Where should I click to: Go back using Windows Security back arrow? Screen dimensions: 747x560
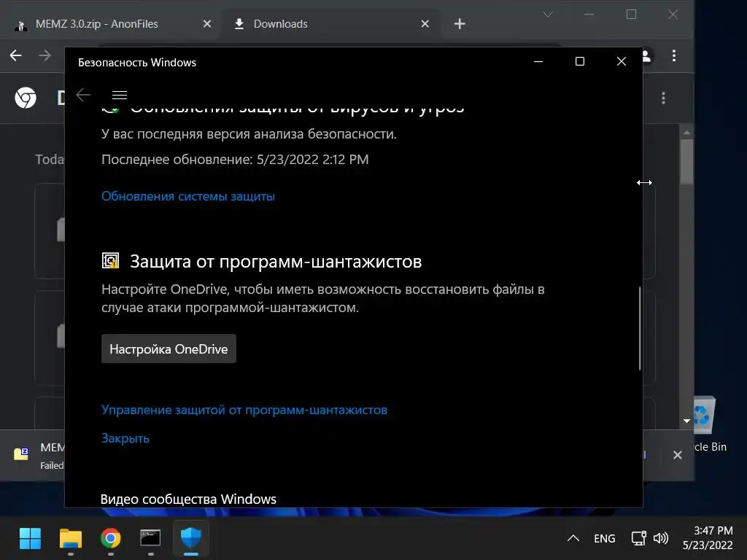[x=83, y=95]
